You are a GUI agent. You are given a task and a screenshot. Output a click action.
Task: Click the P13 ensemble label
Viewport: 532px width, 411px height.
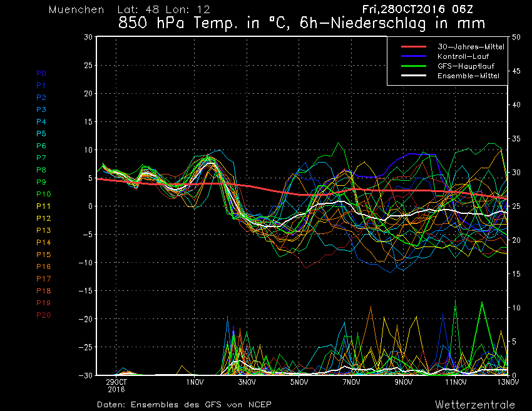pyautogui.click(x=43, y=230)
